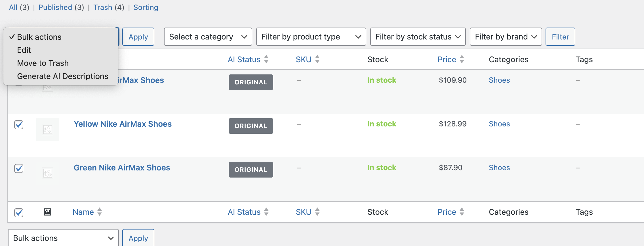Click the Green Nike AirMax Shoes thumbnail placeholder
Screen dimensions: 644x246
coord(48,173)
